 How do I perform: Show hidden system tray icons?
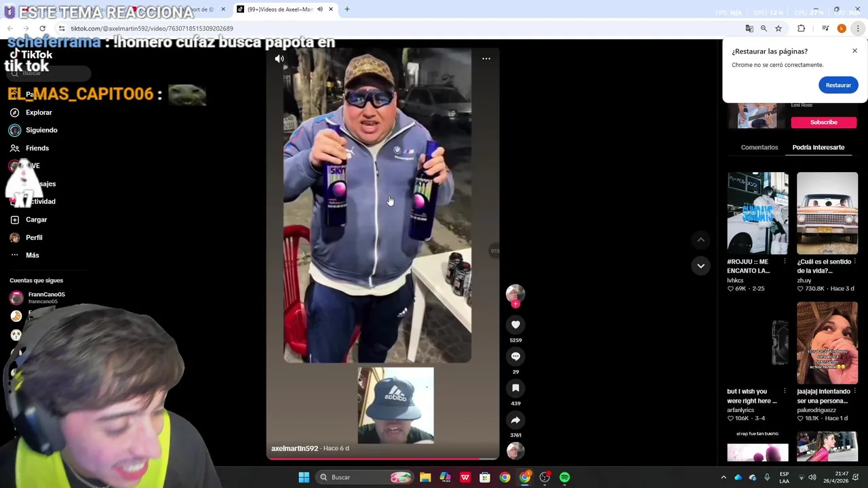click(723, 477)
